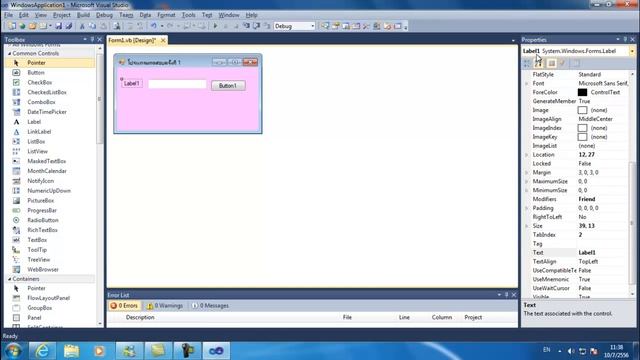Image resolution: width=640 pixels, height=360 pixels.
Task: Select the Panel container control
Action: click(x=34, y=318)
